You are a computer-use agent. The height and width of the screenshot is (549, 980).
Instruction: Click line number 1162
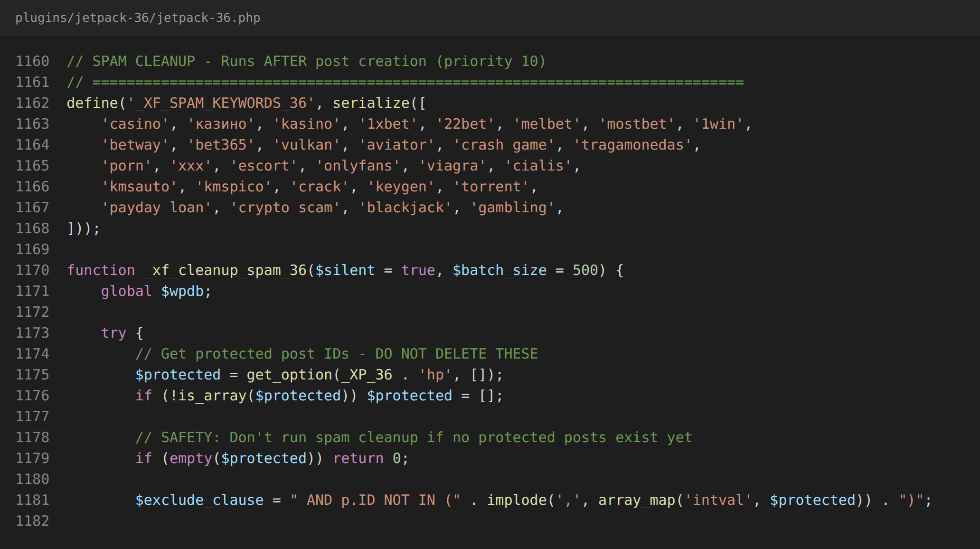32,103
